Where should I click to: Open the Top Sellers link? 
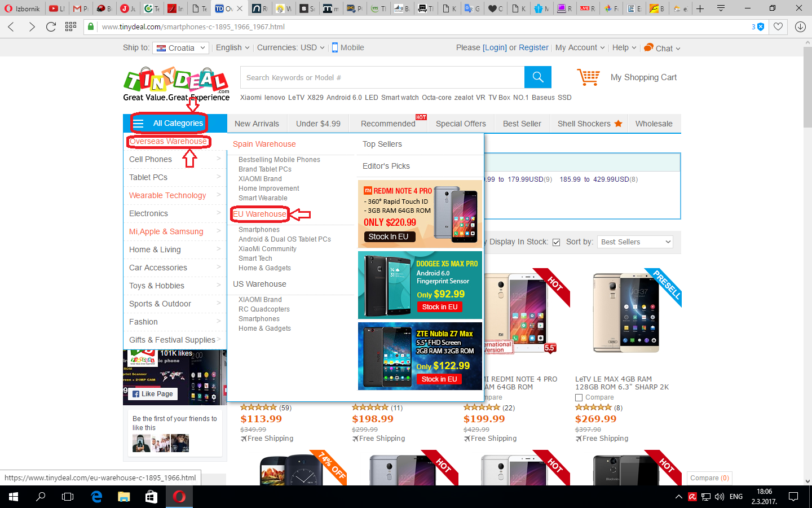coord(382,144)
